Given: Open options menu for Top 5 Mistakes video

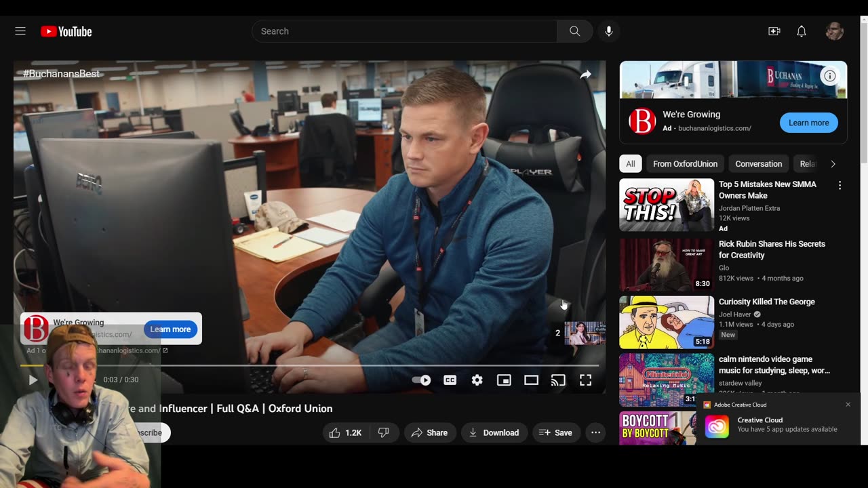Looking at the screenshot, I should pos(840,186).
